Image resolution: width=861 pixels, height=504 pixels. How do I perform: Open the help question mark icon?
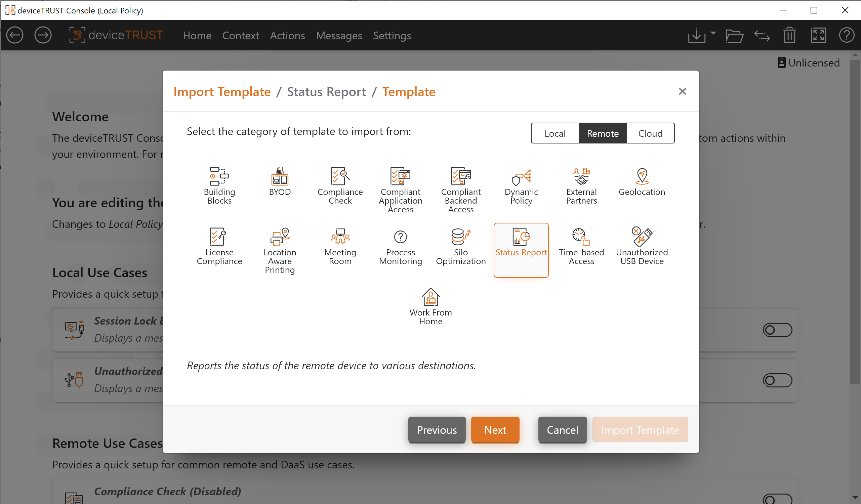tap(847, 35)
